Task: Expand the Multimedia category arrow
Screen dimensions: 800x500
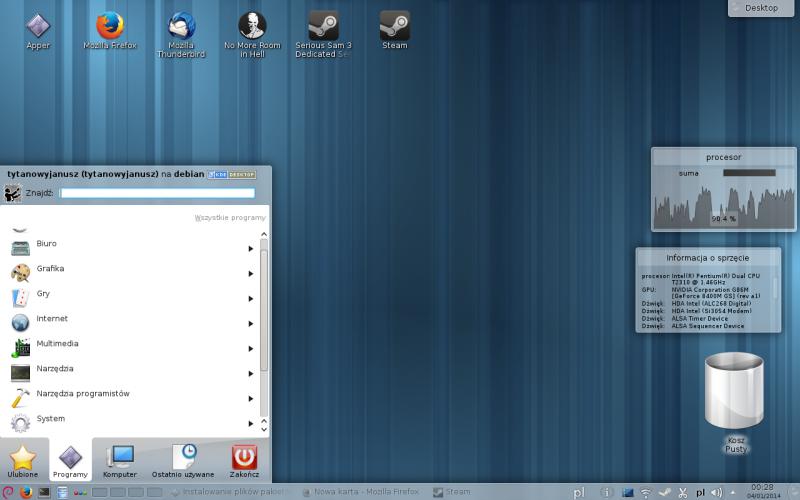Action: tap(250, 348)
